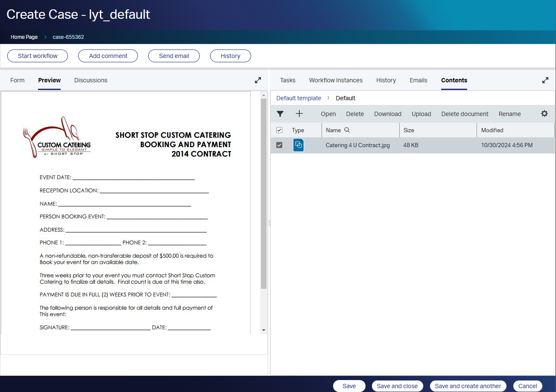This screenshot has height=392, width=556.
Task: Click the Start workflow button
Action: point(38,56)
